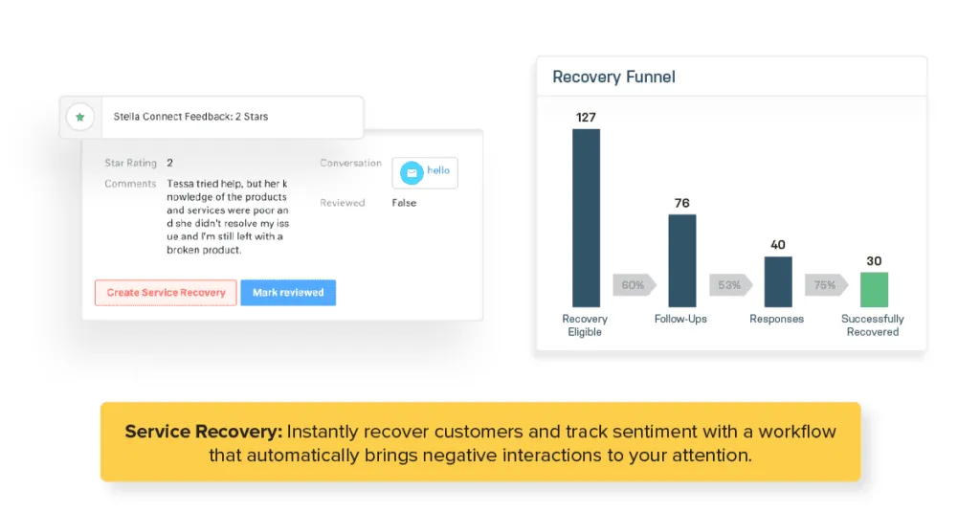Click the Responses bar
The image size is (980, 512).
(778, 281)
